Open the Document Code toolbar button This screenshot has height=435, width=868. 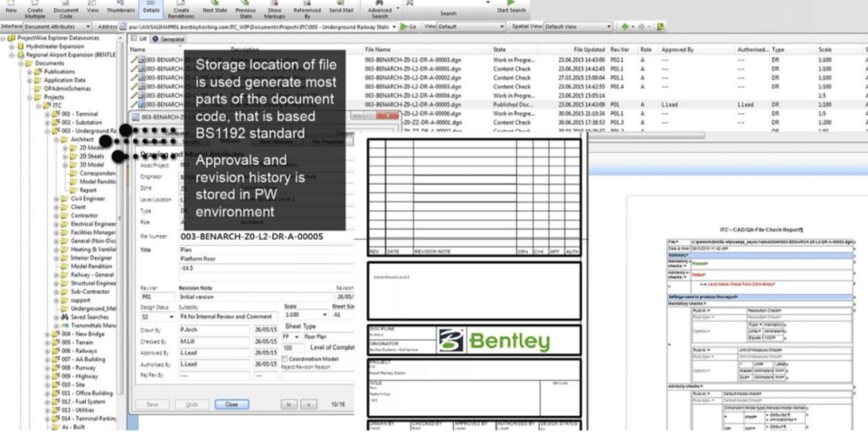point(66,10)
